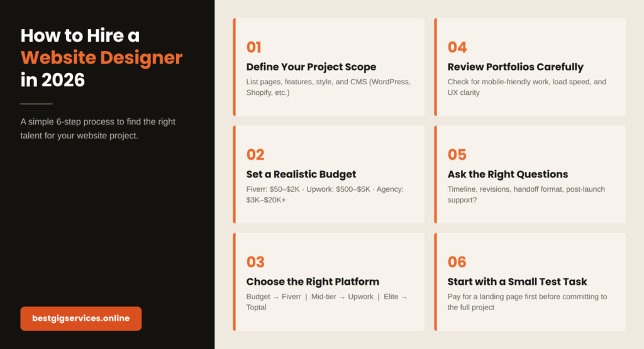Click step number 04
Viewport: 644px width, 349px height.
(457, 47)
